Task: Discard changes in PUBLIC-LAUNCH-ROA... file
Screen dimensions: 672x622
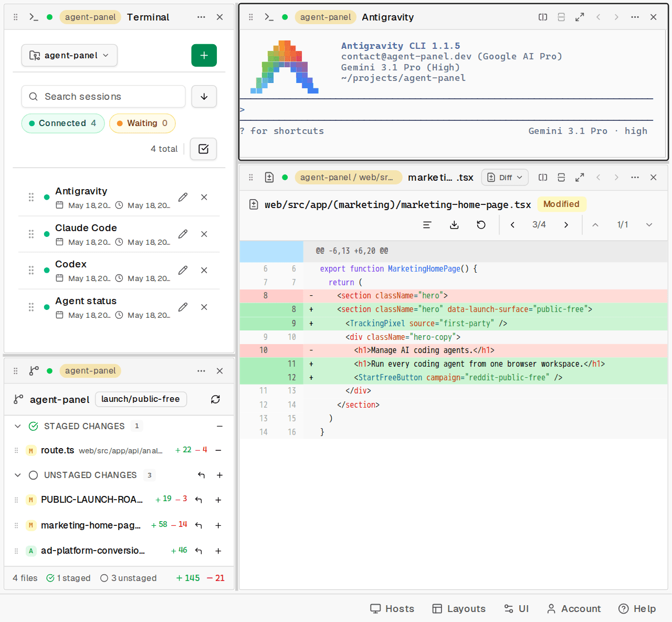Action: pos(198,500)
